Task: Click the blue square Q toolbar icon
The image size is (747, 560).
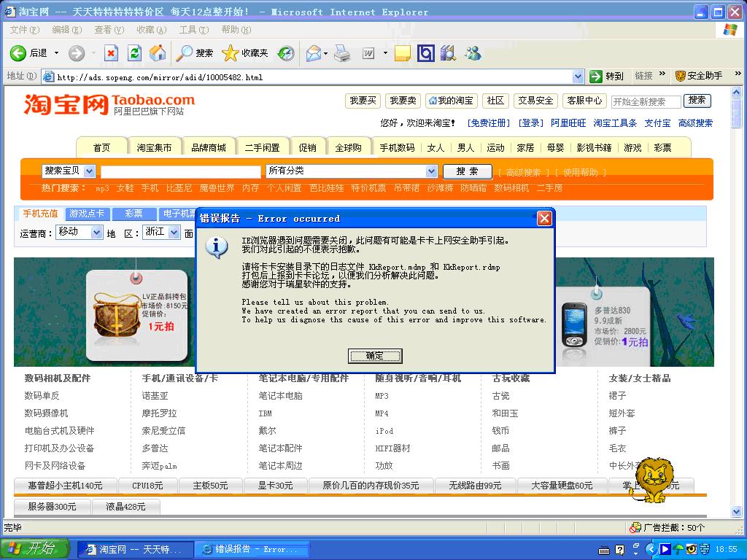Action: pyautogui.click(x=426, y=52)
